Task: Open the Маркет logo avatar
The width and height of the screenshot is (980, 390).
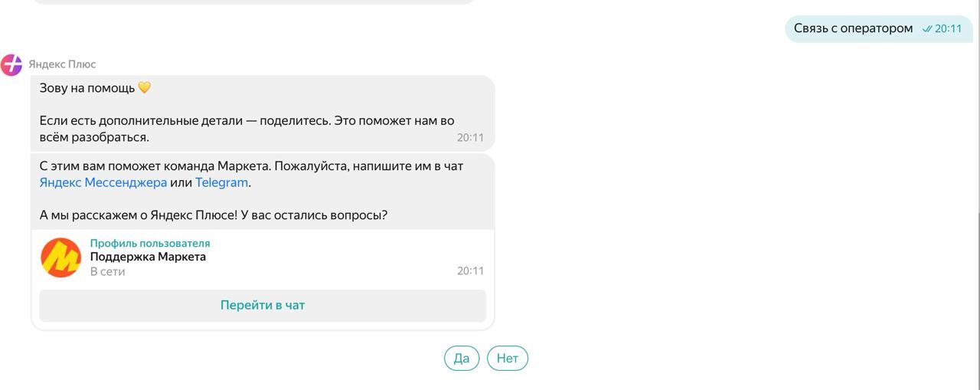Action: [61, 257]
